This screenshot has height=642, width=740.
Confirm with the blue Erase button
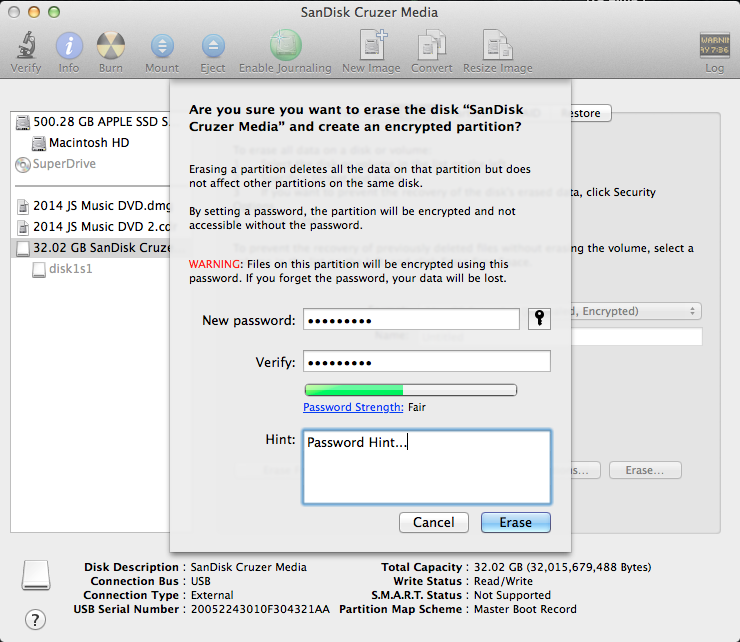coord(515,523)
